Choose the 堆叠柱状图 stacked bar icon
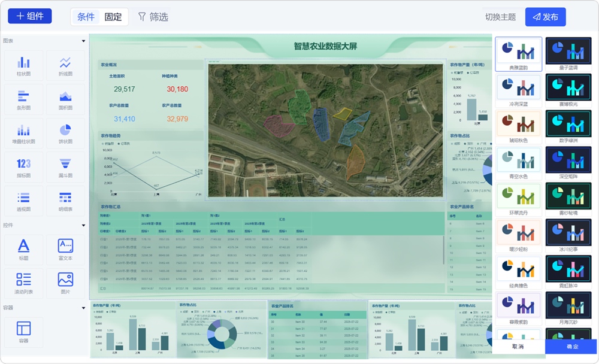This screenshot has width=599, height=364. click(24, 134)
